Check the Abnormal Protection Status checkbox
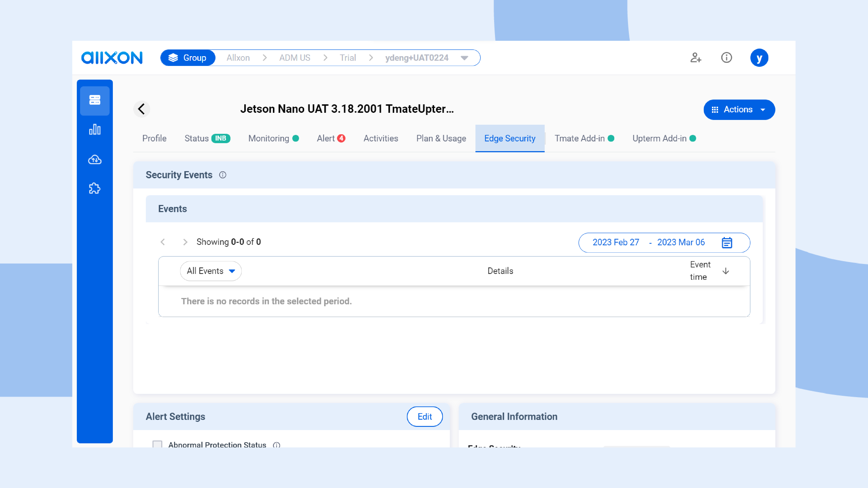The width and height of the screenshot is (868, 488). [157, 444]
